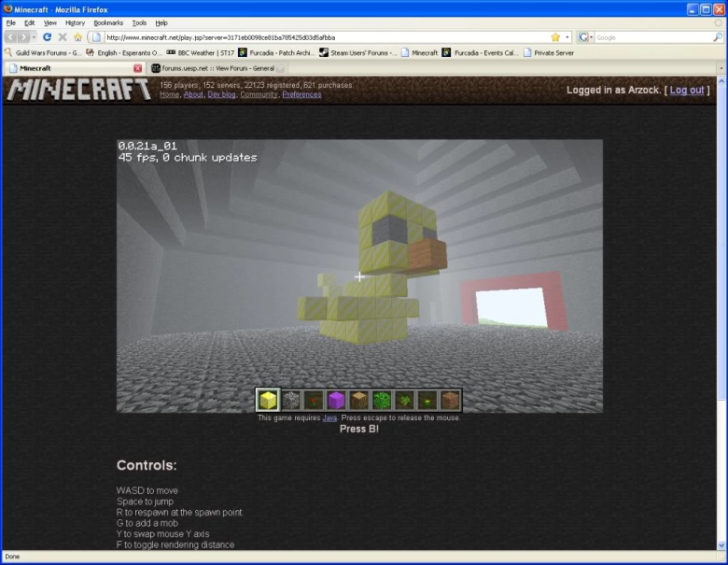
Task: Click the 'Press B!' text
Action: pyautogui.click(x=359, y=429)
